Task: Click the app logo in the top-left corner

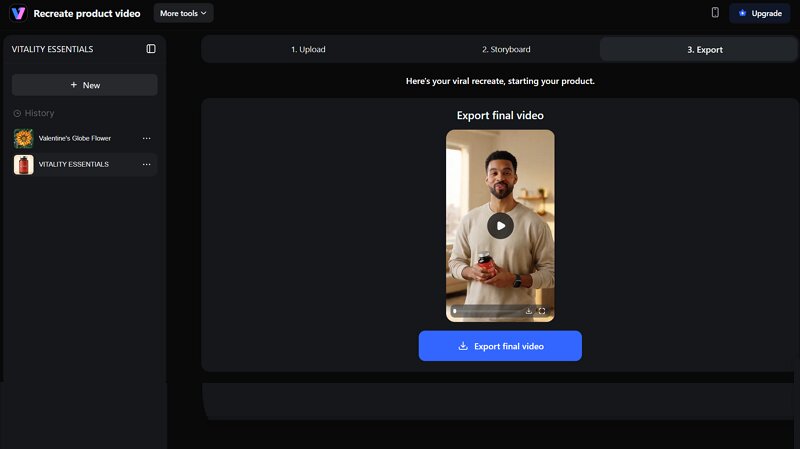Action: coord(18,13)
